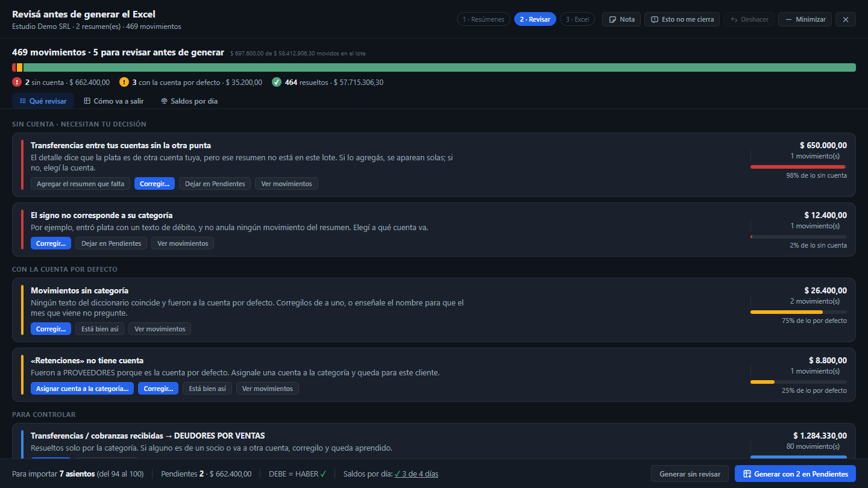View movements of Transferencias entre tus cuentas
The height and width of the screenshot is (488, 868).
click(x=286, y=184)
